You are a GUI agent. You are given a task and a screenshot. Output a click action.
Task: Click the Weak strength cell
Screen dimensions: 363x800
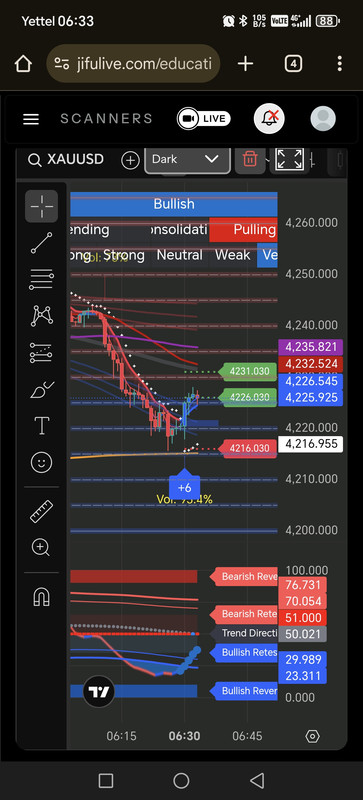[x=232, y=255]
